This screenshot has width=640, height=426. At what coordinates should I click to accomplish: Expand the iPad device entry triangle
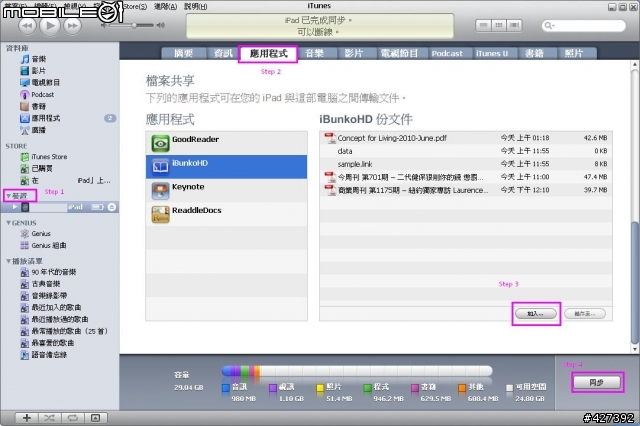pyautogui.click(x=15, y=207)
